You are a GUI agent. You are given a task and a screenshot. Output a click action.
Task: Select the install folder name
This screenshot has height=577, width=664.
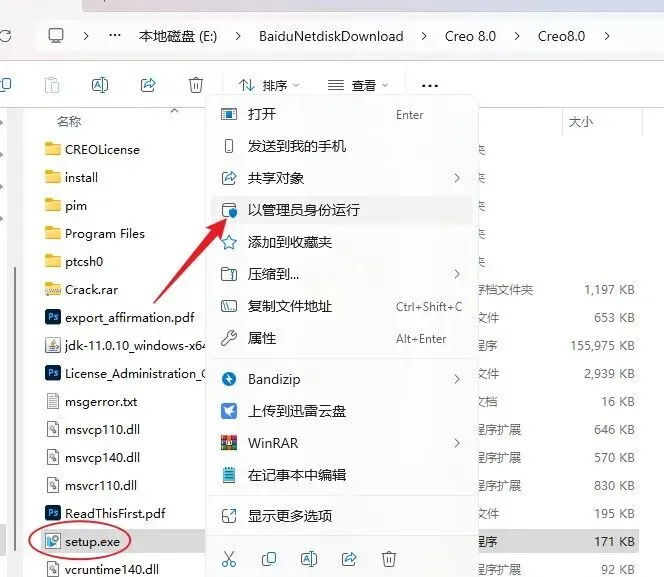(x=81, y=177)
